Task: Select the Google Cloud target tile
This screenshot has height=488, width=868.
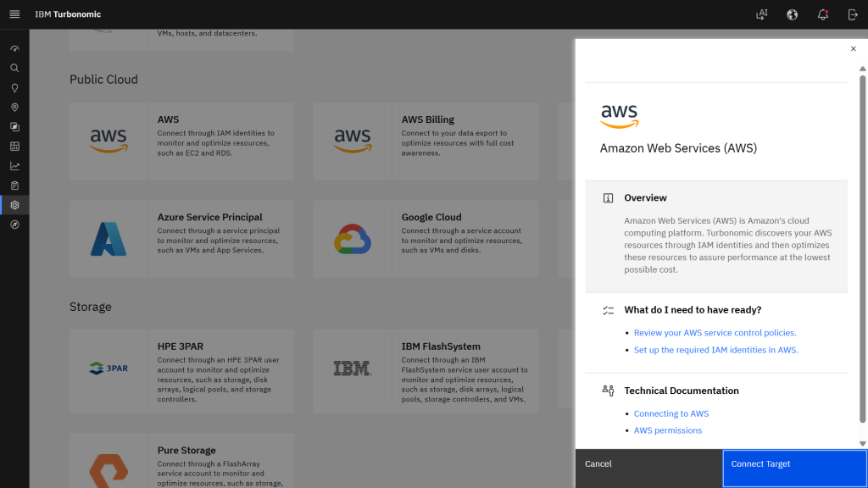Action: click(426, 239)
